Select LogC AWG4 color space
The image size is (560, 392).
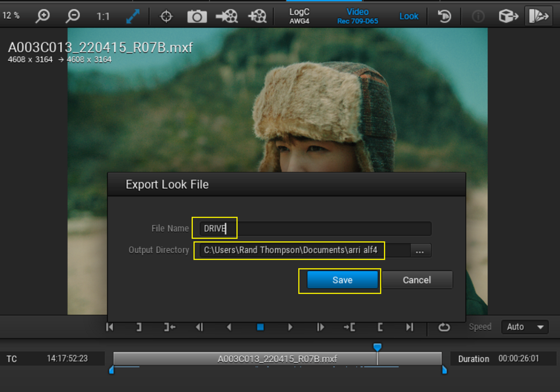click(299, 16)
